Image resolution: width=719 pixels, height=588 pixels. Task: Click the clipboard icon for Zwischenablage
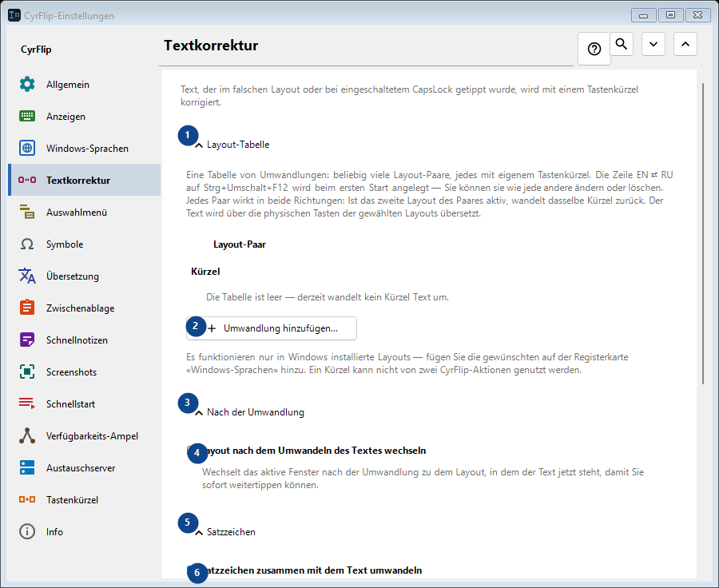(27, 308)
